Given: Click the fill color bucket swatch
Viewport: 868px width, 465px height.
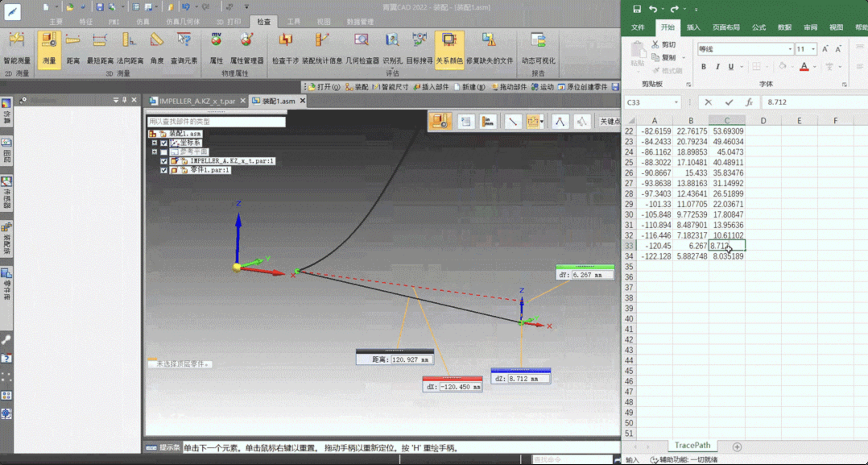Looking at the screenshot, I should [x=782, y=66].
